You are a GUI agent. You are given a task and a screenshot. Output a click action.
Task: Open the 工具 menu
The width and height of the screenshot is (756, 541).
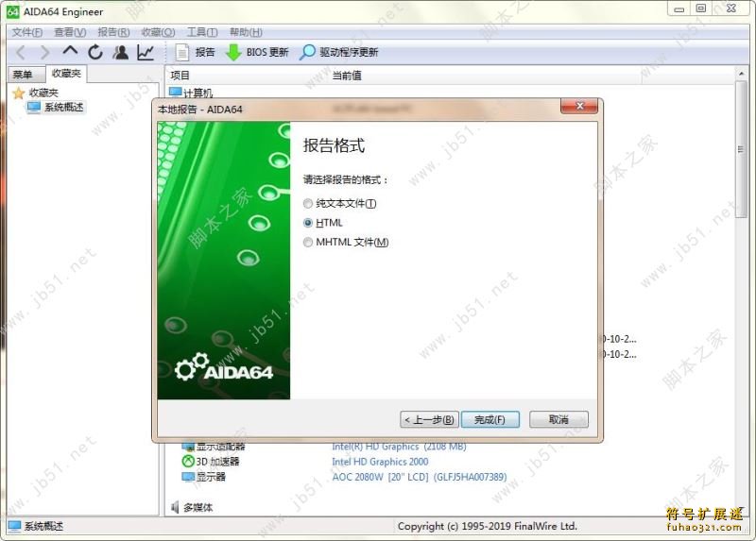202,32
